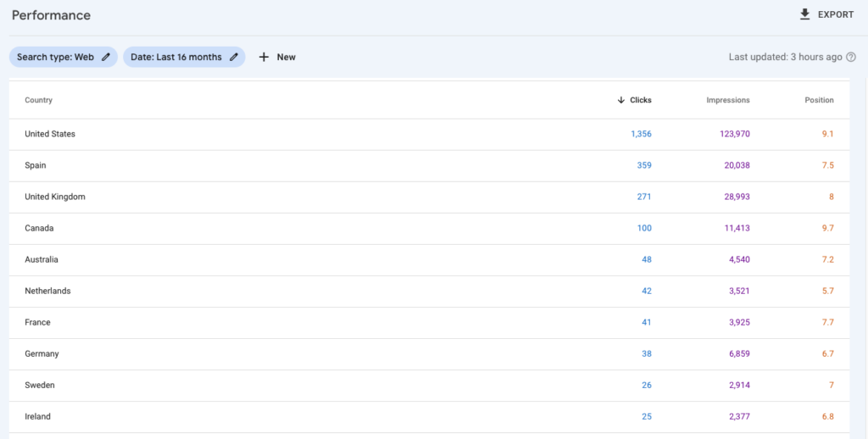Viewport: 868px width, 439px height.
Task: Click the Clicks sort arrow icon
Action: pyautogui.click(x=621, y=100)
